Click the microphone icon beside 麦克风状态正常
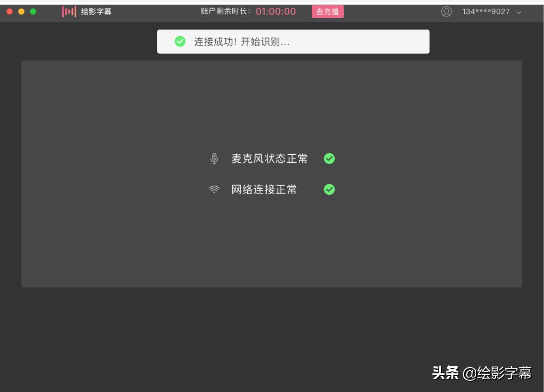 (x=214, y=158)
